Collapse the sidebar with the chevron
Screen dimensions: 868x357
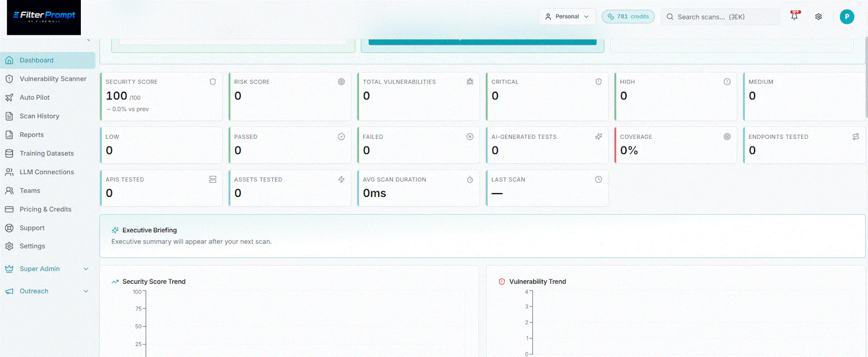pos(88,40)
